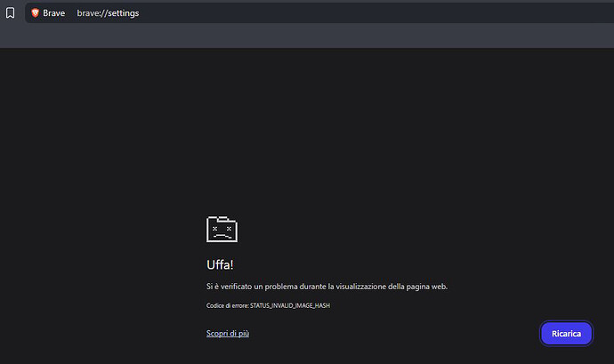The height and width of the screenshot is (364, 614).
Task: Click the Brave lion shield icon
Action: coord(35,13)
